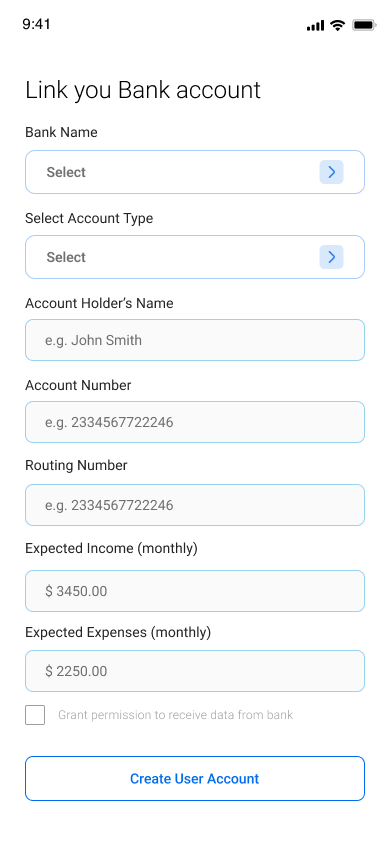Focus the Account Holder's Name field
Image resolution: width=390 pixels, height=844 pixels.
click(x=195, y=340)
